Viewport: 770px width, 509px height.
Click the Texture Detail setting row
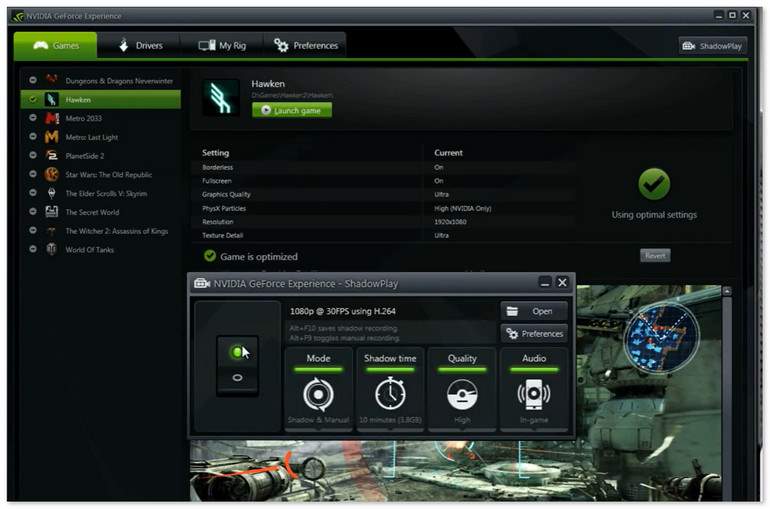384,236
